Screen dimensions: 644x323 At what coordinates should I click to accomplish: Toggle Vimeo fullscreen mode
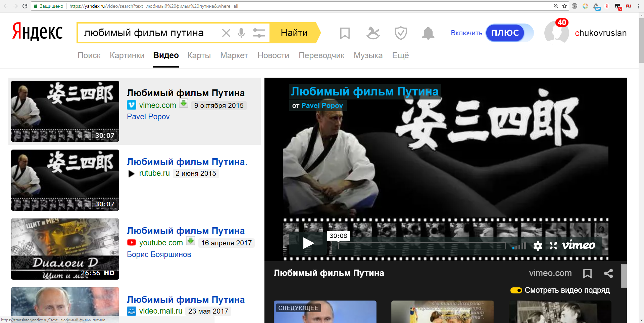(x=553, y=246)
